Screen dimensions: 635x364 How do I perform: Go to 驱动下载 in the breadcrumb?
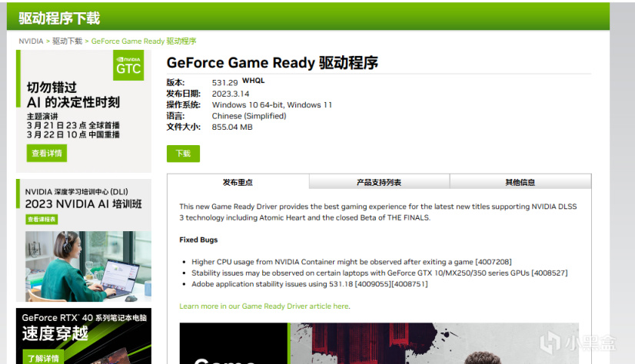[x=67, y=41]
